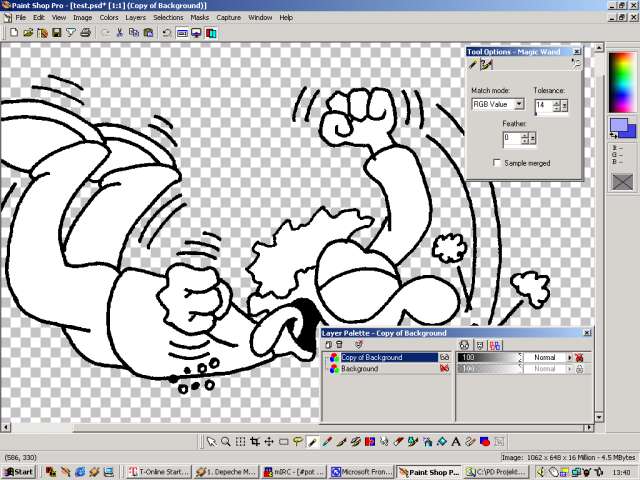This screenshot has height=480, width=640.
Task: Open blend mode dropdown for Copy of Background
Action: click(570, 358)
